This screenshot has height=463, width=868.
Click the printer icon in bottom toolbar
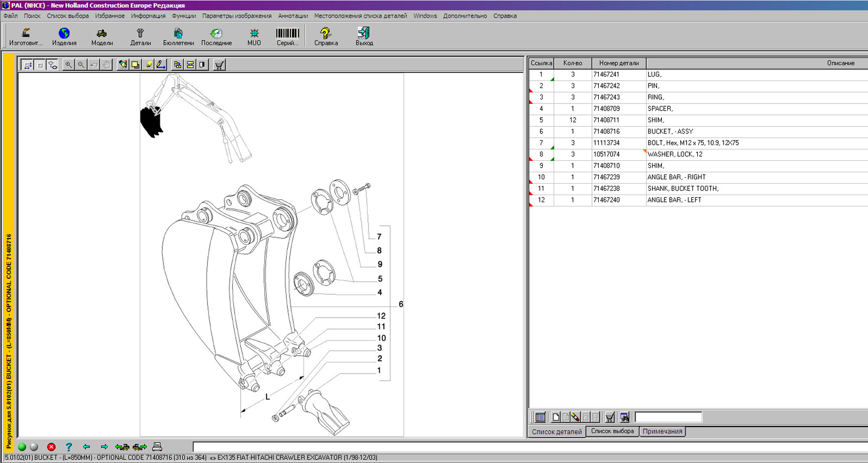coord(157,447)
